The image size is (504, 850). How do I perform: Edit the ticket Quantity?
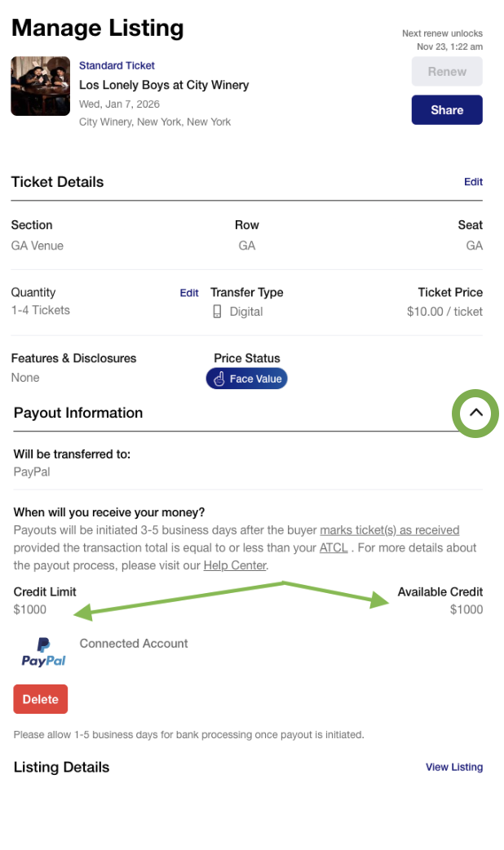point(189,293)
